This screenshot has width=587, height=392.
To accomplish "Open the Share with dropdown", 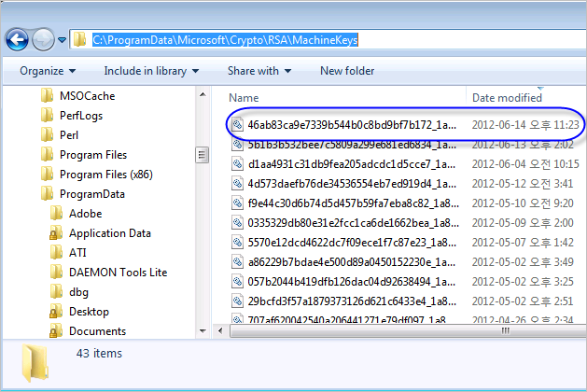I will tap(259, 71).
